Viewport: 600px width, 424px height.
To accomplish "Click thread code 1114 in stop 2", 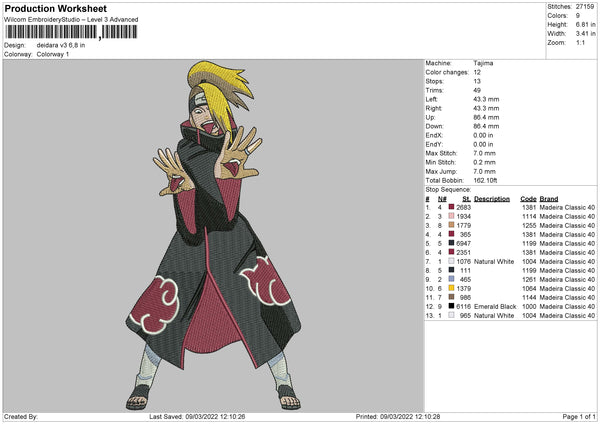I will coord(529,216).
